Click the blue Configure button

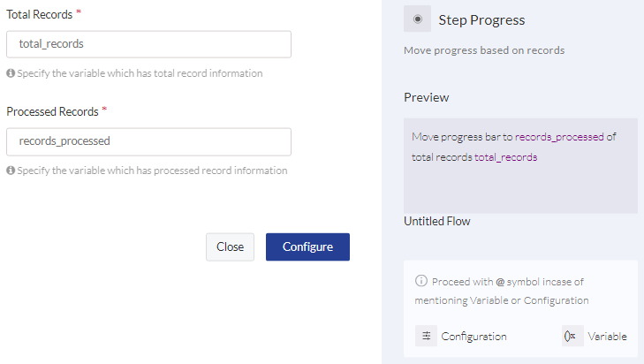[307, 246]
